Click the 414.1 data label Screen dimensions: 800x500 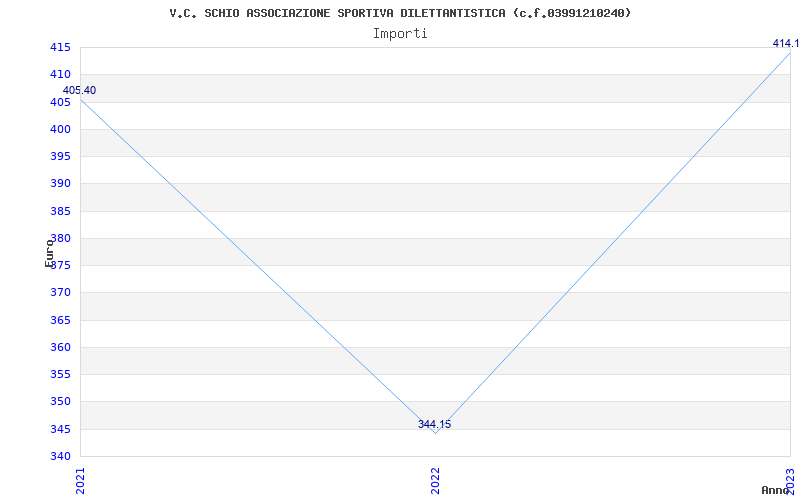pyautogui.click(x=786, y=43)
